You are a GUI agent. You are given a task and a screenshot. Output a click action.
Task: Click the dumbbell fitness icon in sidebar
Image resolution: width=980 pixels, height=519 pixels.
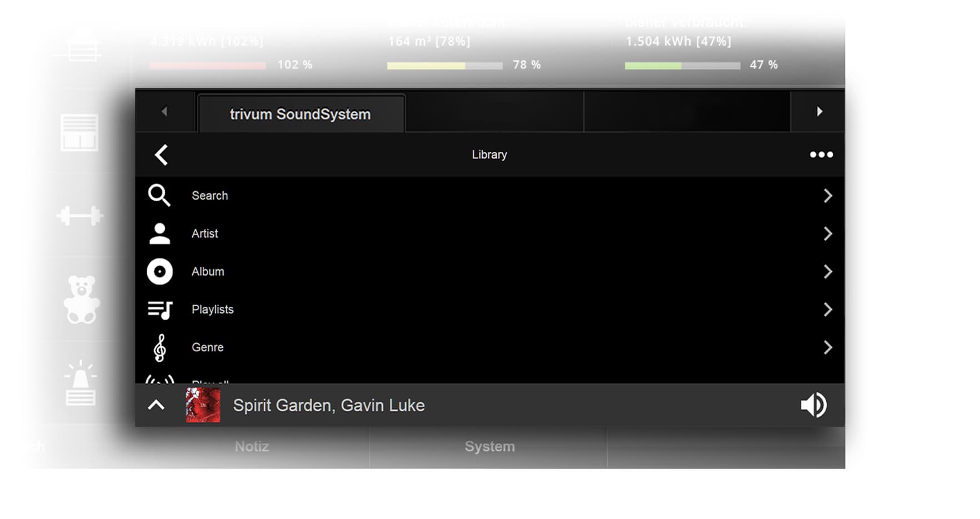[80, 216]
